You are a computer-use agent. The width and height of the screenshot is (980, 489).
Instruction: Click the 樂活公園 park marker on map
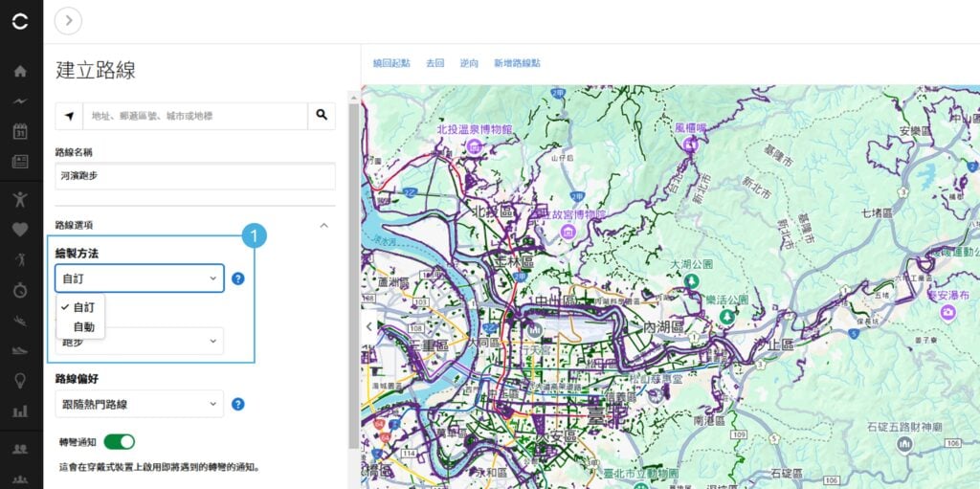726,317
